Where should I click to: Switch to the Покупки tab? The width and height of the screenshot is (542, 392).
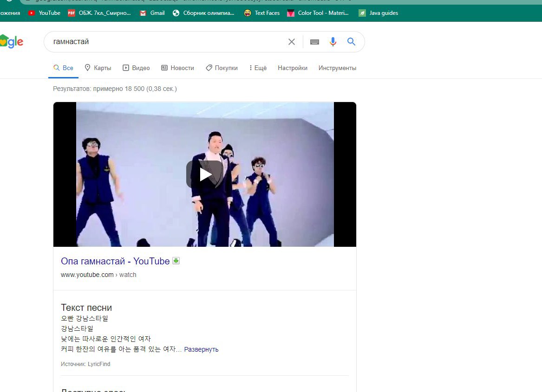point(222,68)
